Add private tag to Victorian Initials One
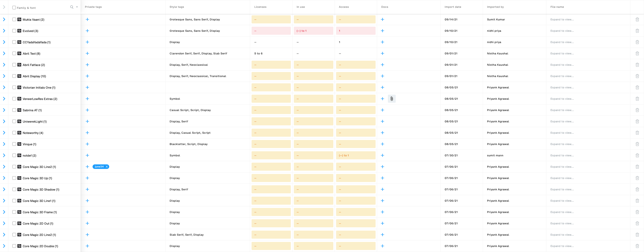Viewport: 644px width, 252px height. pos(87,87)
